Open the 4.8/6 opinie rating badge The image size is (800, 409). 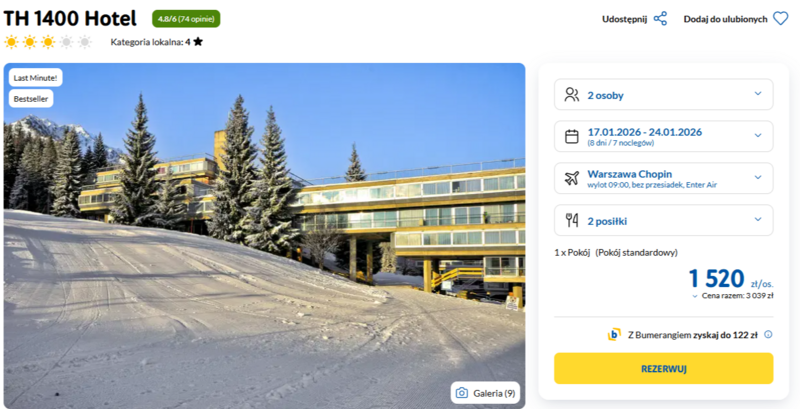coord(186,19)
